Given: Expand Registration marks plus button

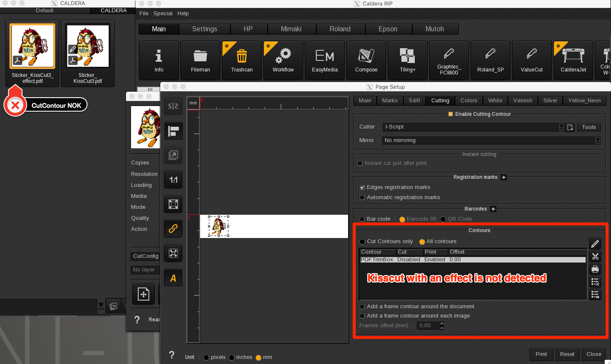Looking at the screenshot, I should [x=504, y=178].
